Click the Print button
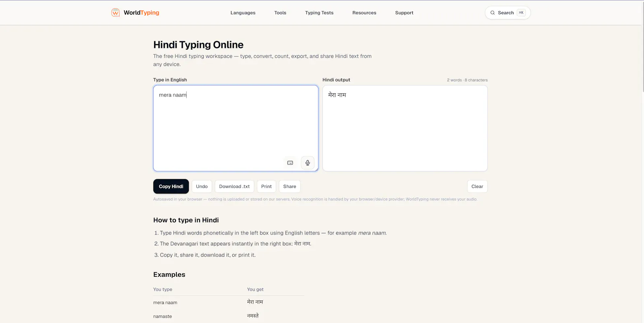 coord(266,186)
